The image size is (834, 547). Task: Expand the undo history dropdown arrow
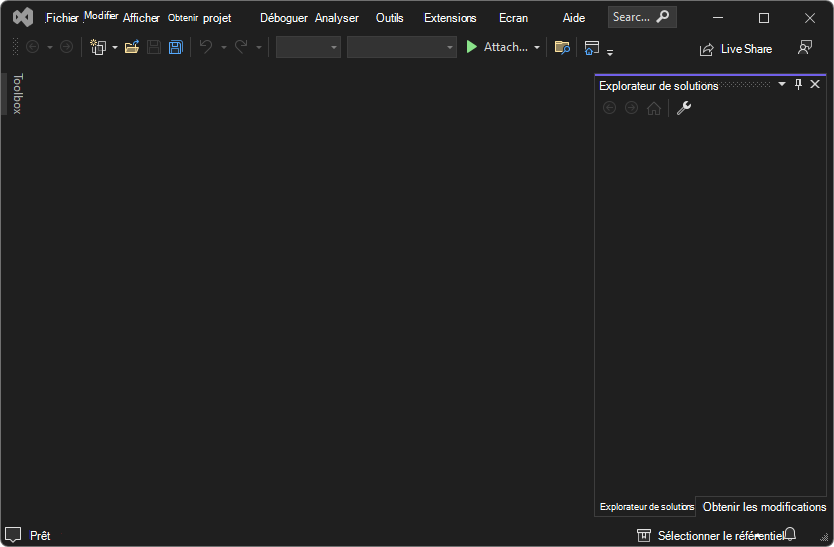click(223, 47)
